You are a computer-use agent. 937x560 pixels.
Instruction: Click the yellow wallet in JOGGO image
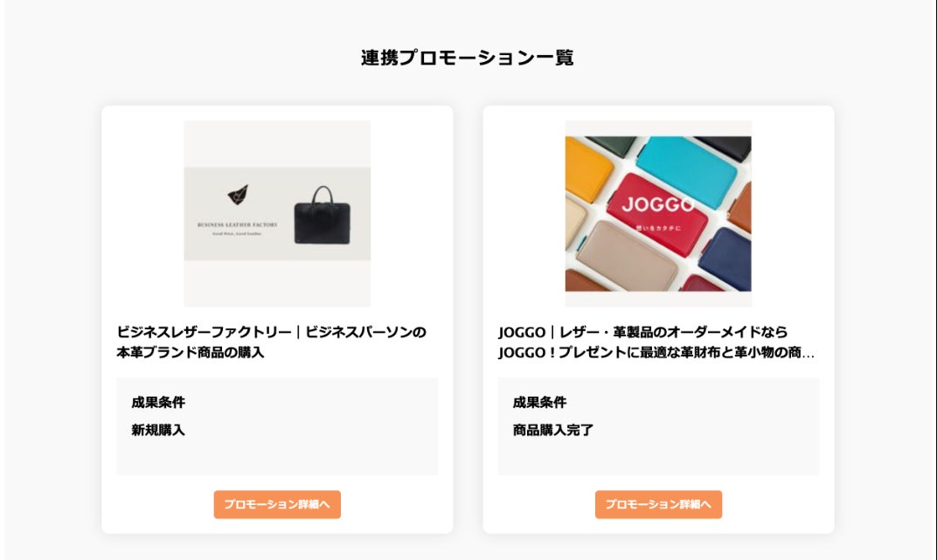[586, 169]
